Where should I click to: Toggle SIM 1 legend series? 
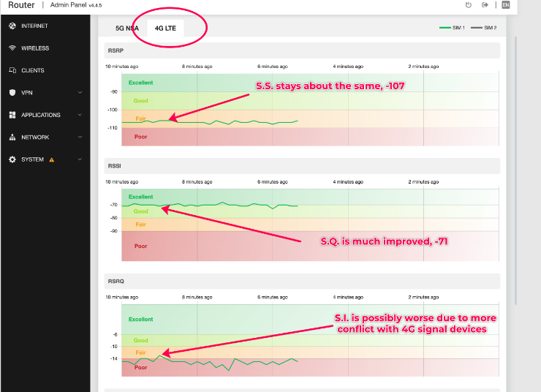(x=452, y=28)
